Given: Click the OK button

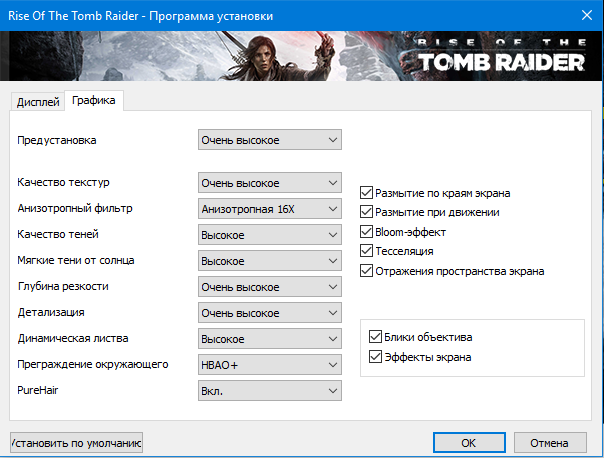Looking at the screenshot, I should pyautogui.click(x=469, y=443).
